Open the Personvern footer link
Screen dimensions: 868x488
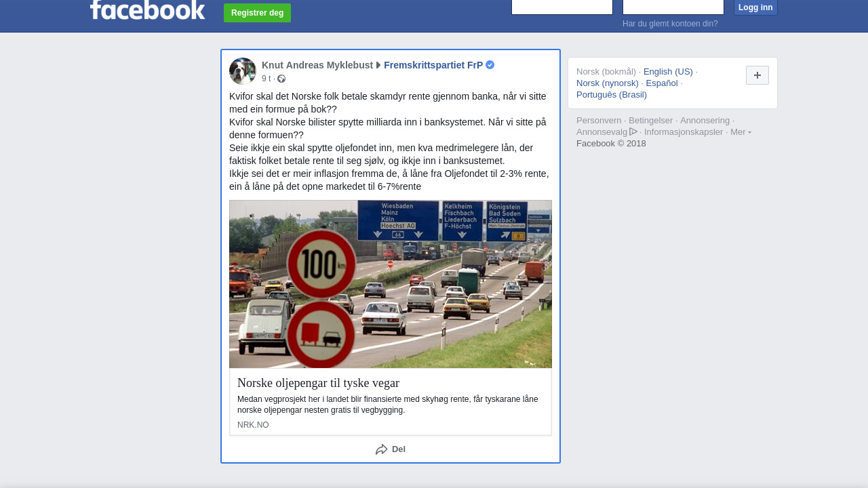[x=599, y=120]
